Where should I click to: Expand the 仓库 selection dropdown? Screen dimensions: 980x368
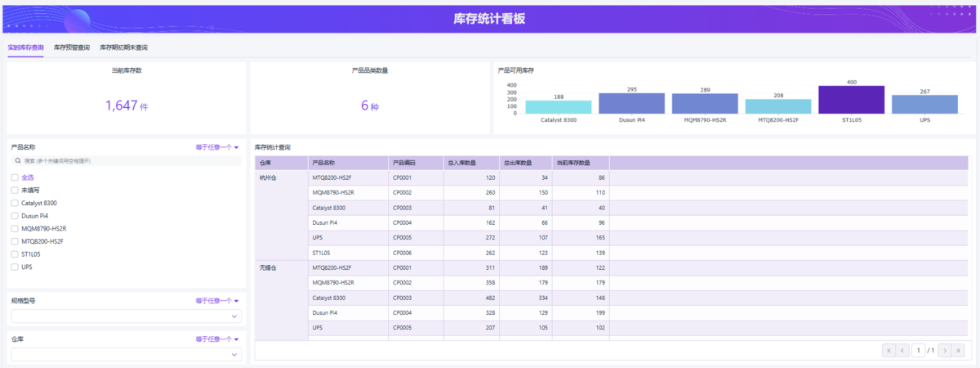127,354
